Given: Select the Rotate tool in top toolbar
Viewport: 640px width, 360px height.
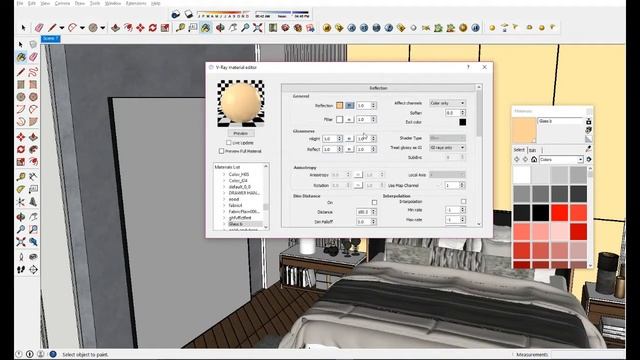Looking at the screenshot, I should coord(153,28).
